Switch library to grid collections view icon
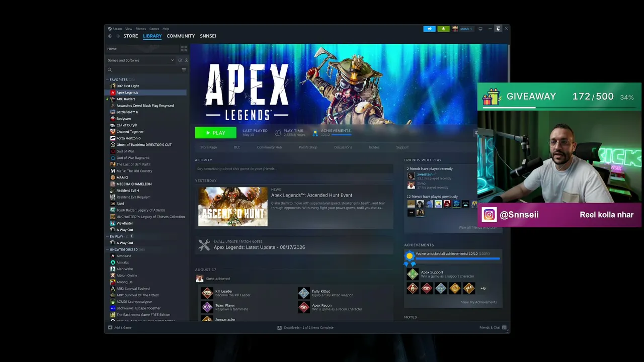The height and width of the screenshot is (362, 644). click(184, 49)
